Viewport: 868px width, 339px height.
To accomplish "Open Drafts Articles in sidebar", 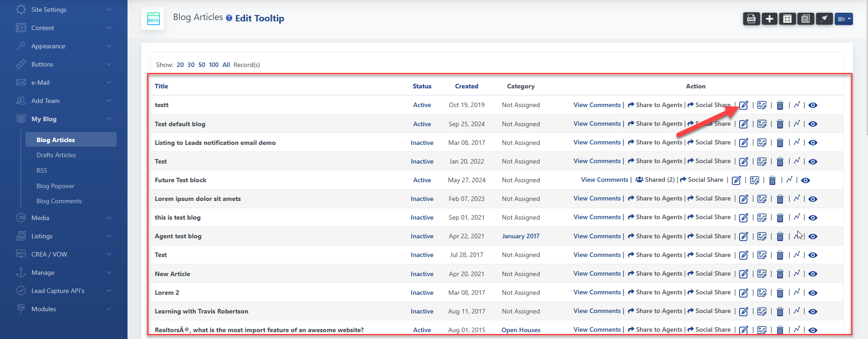I will (56, 155).
